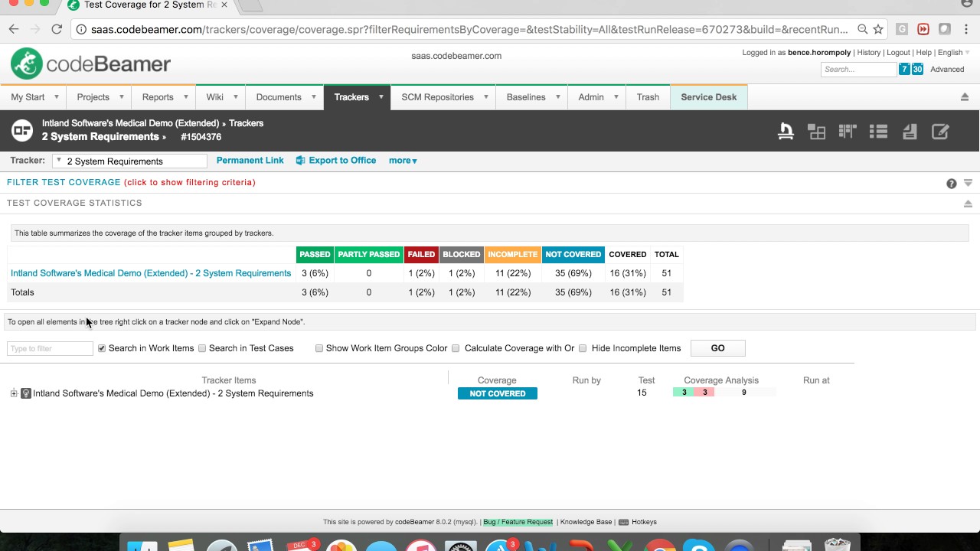Click the edit tracker pencil icon
The width and height of the screenshot is (980, 551).
click(x=940, y=132)
